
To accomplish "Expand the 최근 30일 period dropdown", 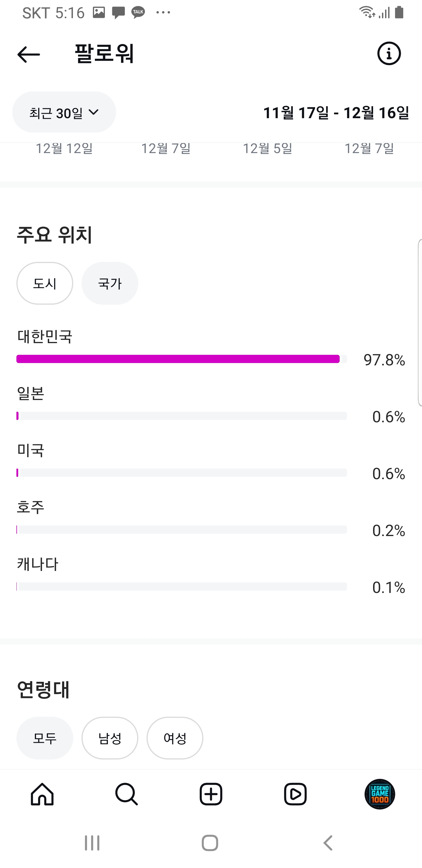I will click(x=64, y=112).
